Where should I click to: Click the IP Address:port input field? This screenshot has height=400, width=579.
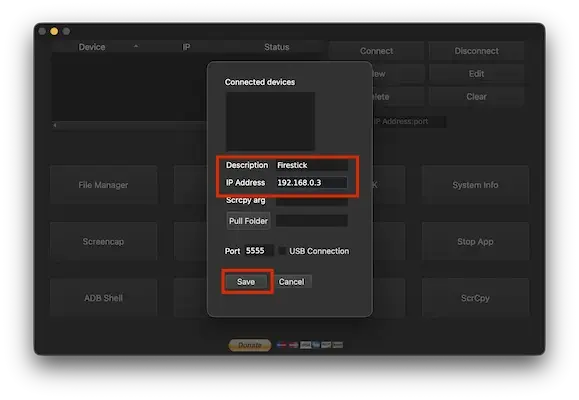click(409, 122)
